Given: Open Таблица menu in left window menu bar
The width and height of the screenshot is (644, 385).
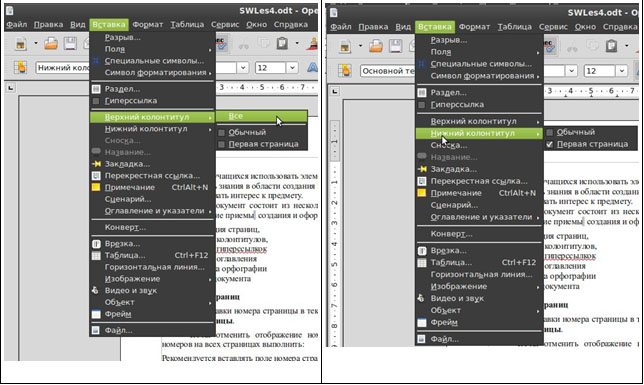Looking at the screenshot, I should tap(187, 25).
